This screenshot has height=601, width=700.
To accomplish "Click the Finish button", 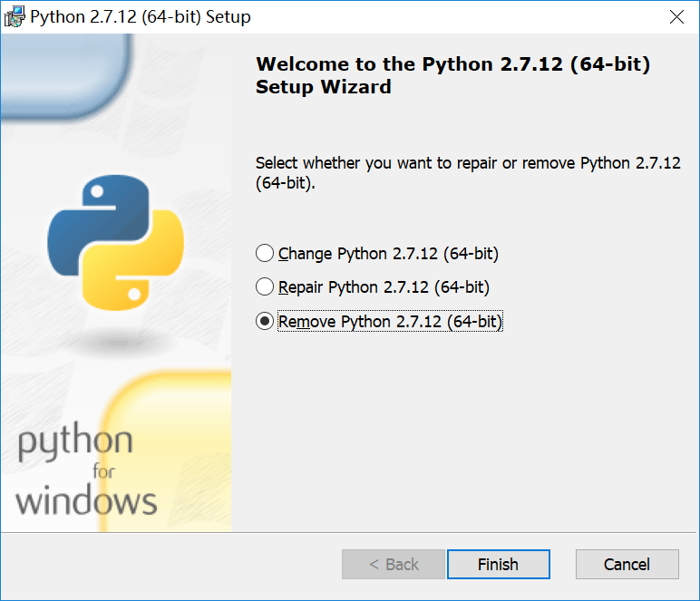I will point(498,565).
